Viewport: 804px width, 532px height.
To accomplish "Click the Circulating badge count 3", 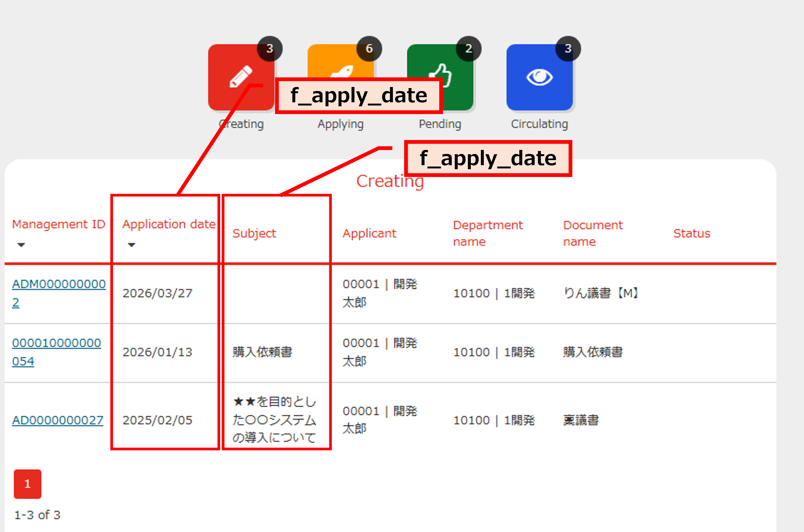I will tap(568, 48).
